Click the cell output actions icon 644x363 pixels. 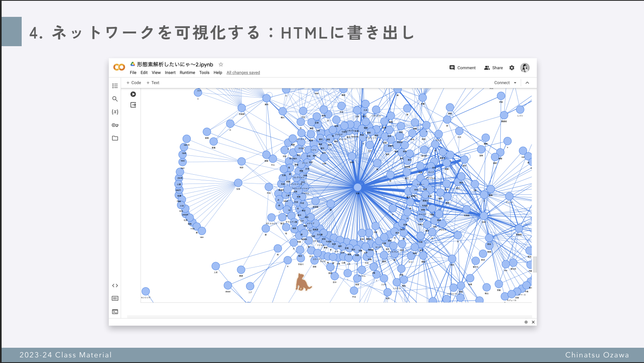133,105
